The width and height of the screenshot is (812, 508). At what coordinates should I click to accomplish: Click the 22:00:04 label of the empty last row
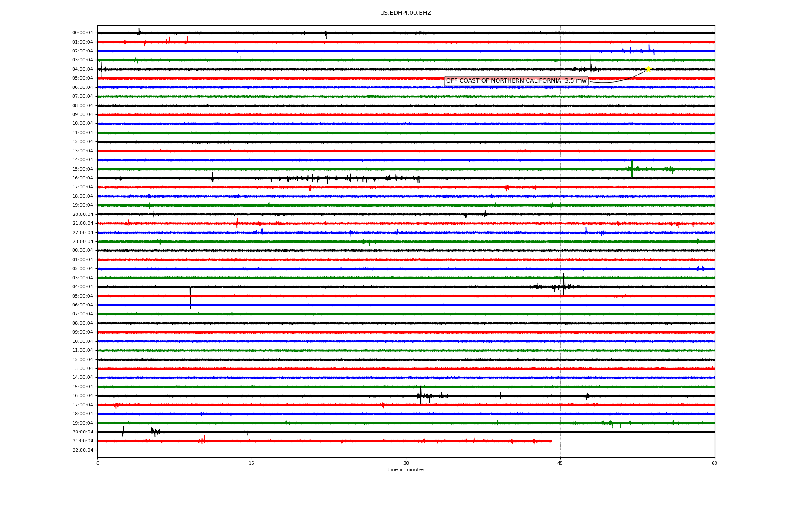(x=82, y=450)
